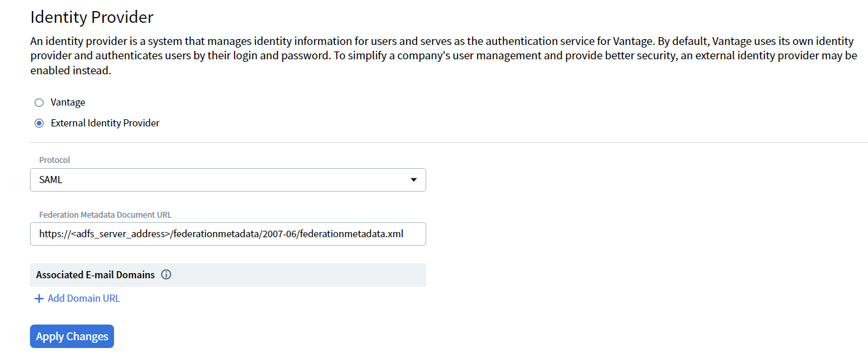The image size is (868, 363).
Task: Click the Associated E-mail Domains header text
Action: [95, 275]
